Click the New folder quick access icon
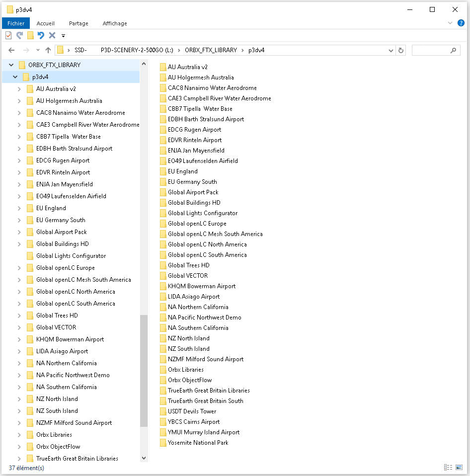The width and height of the screenshot is (470, 476). point(30,35)
